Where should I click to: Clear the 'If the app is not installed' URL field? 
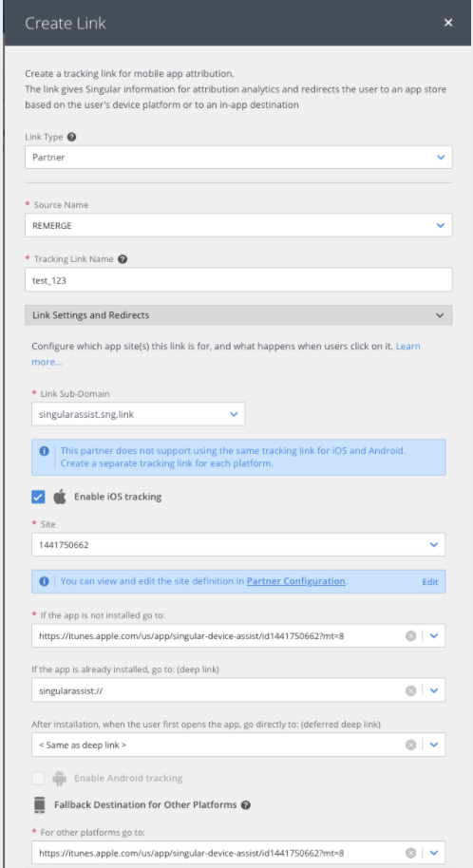(410, 636)
